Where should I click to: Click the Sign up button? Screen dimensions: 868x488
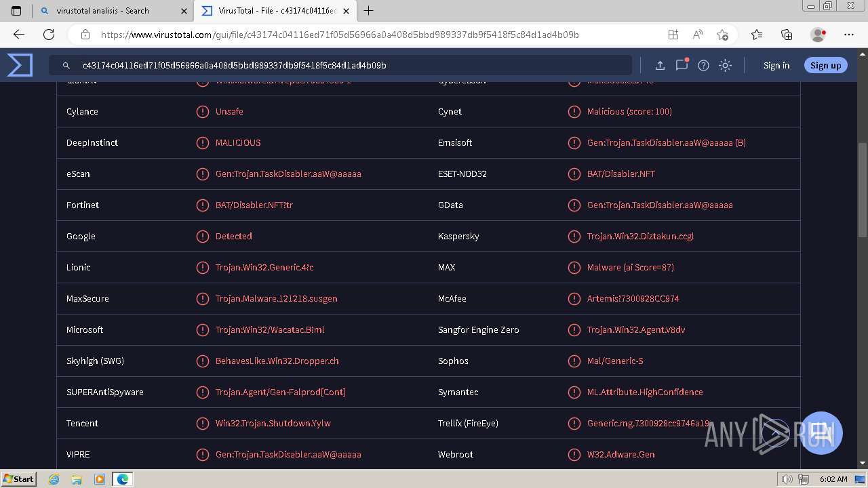point(825,66)
